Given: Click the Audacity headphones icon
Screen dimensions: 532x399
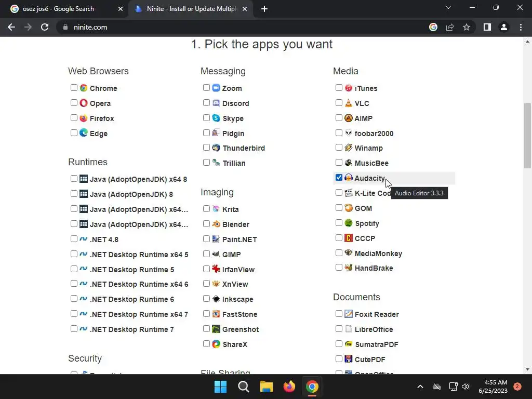Looking at the screenshot, I should coord(349,178).
